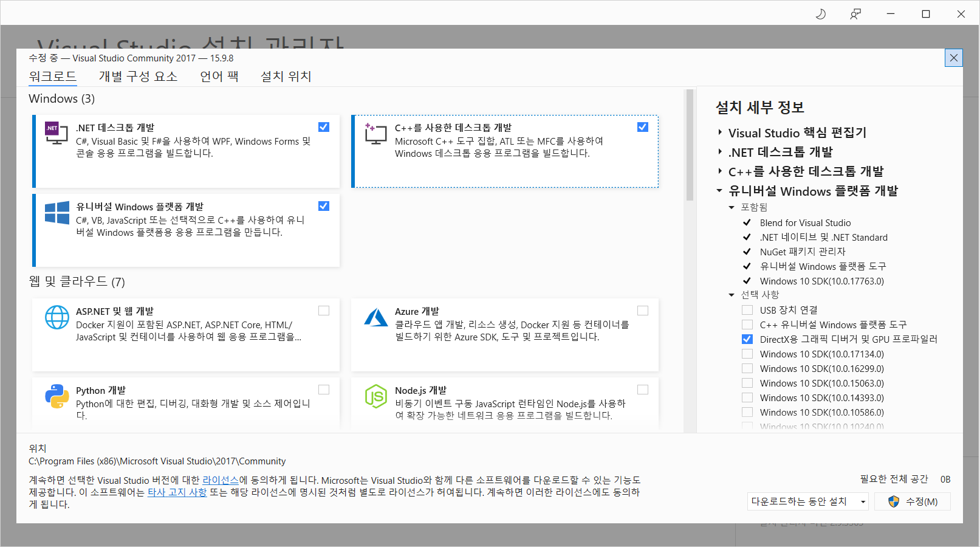Viewport: 980px width, 547px height.
Task: Enable the USB 장치 연결 option
Action: (747, 310)
